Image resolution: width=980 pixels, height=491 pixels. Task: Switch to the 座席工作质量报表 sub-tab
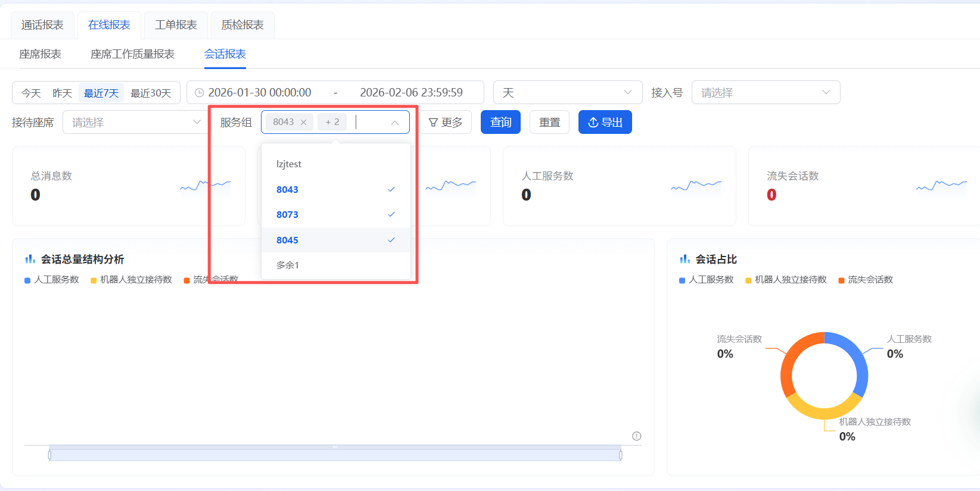click(132, 54)
